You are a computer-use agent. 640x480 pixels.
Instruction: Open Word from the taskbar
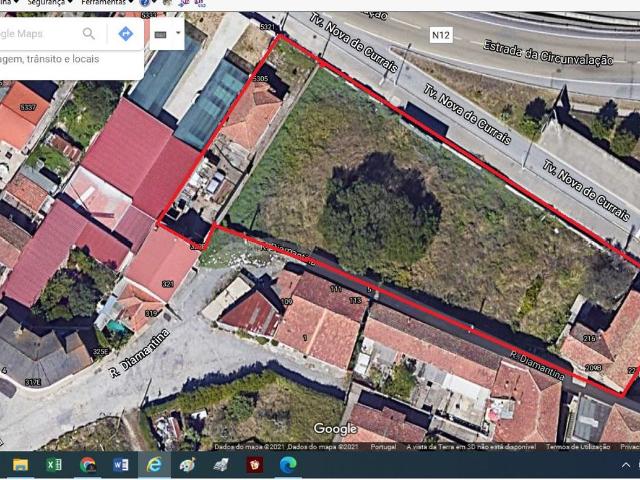pyautogui.click(x=121, y=464)
